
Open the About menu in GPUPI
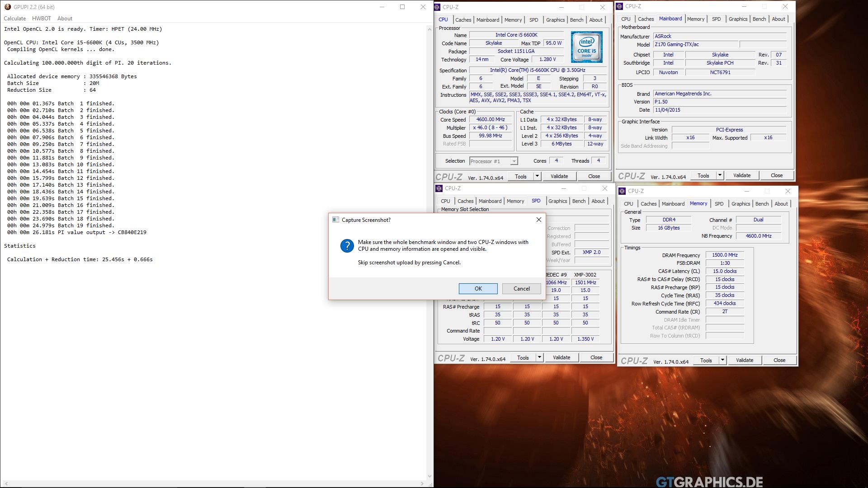pos(65,19)
